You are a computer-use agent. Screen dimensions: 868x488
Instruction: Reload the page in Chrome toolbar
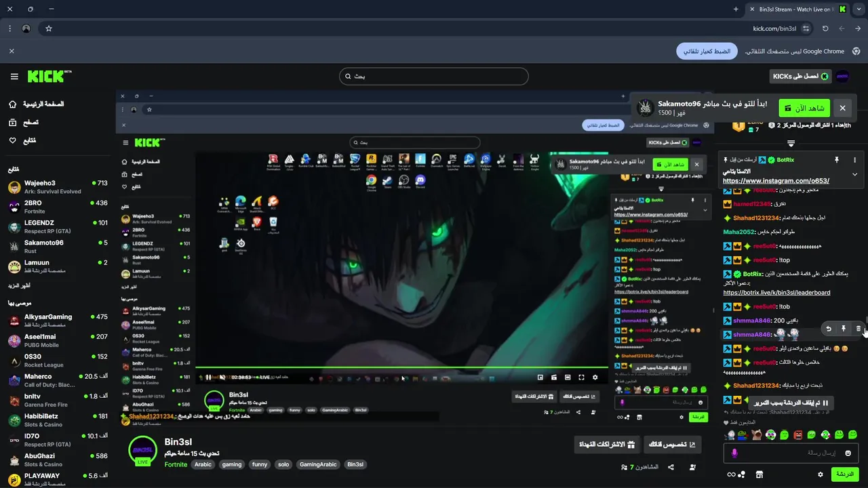point(825,28)
